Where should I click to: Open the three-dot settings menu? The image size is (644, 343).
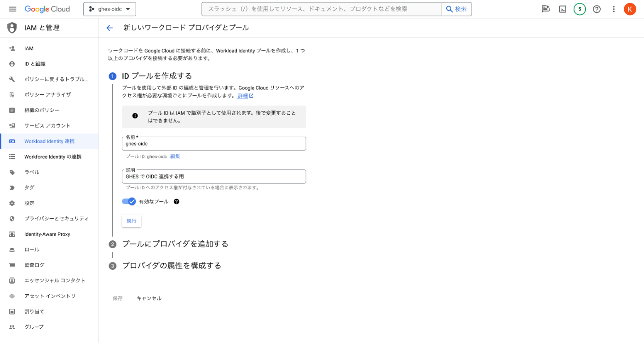(614, 9)
